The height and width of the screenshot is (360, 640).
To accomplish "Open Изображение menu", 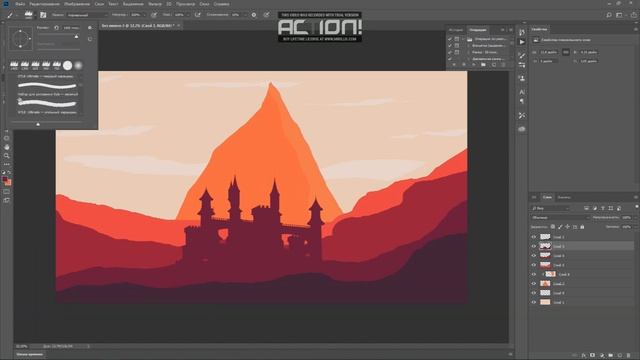I will click(x=77, y=4).
